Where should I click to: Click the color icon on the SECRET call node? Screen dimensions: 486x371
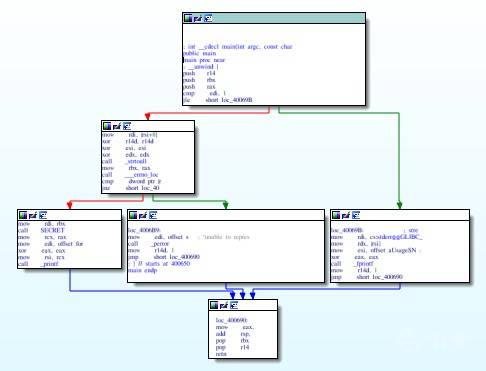(x=23, y=215)
